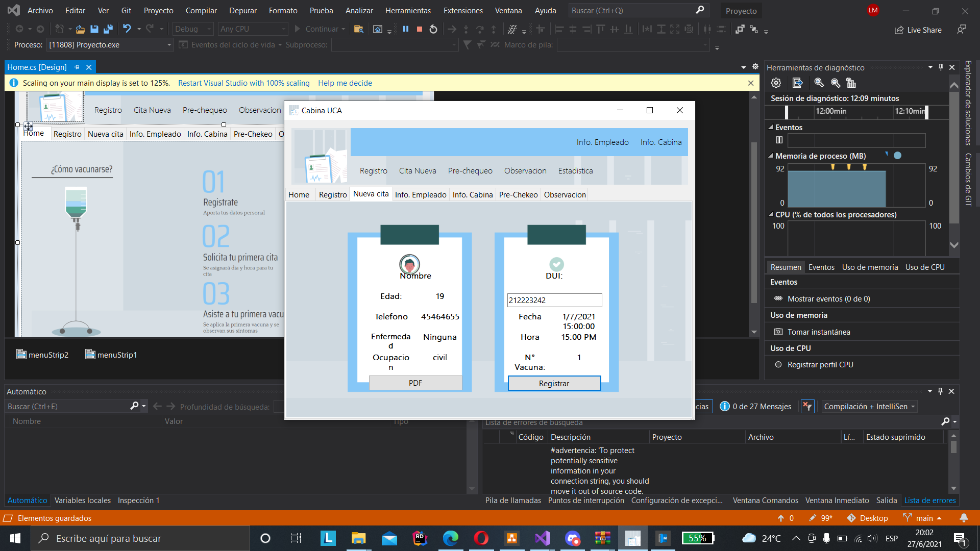Open the Extensiones menu

[463, 10]
